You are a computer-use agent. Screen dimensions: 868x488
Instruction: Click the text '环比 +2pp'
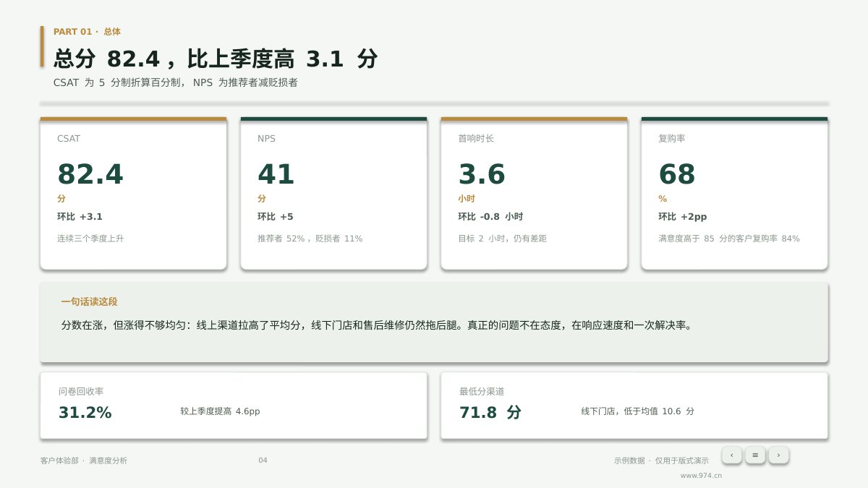(x=682, y=216)
